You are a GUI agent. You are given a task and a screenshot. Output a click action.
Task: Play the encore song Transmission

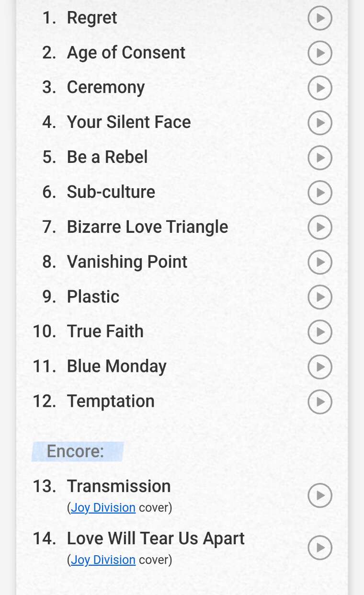point(319,495)
